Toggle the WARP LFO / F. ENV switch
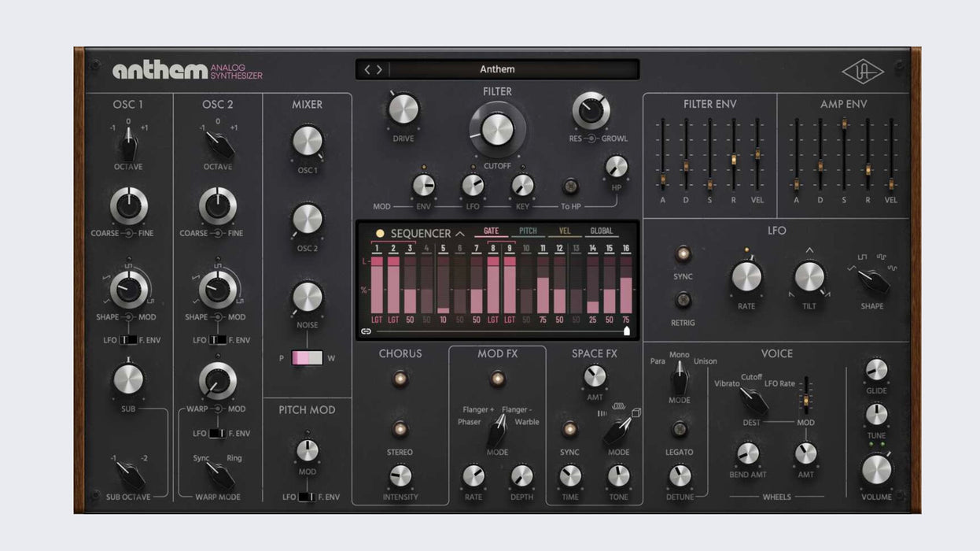Image resolution: width=980 pixels, height=551 pixels. pos(218,434)
